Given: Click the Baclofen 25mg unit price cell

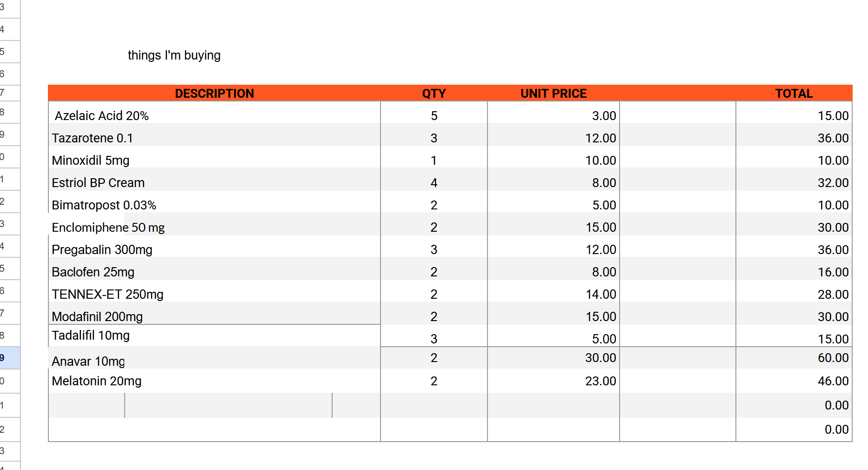Looking at the screenshot, I should 554,272.
